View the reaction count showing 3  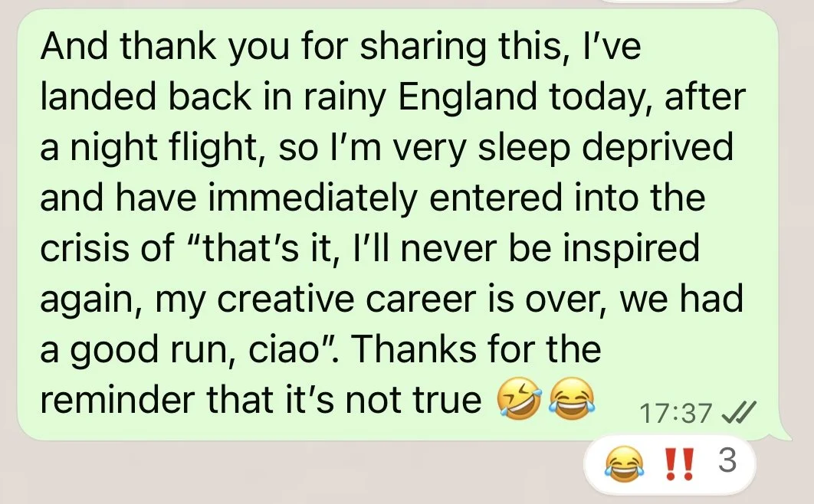[x=727, y=460]
